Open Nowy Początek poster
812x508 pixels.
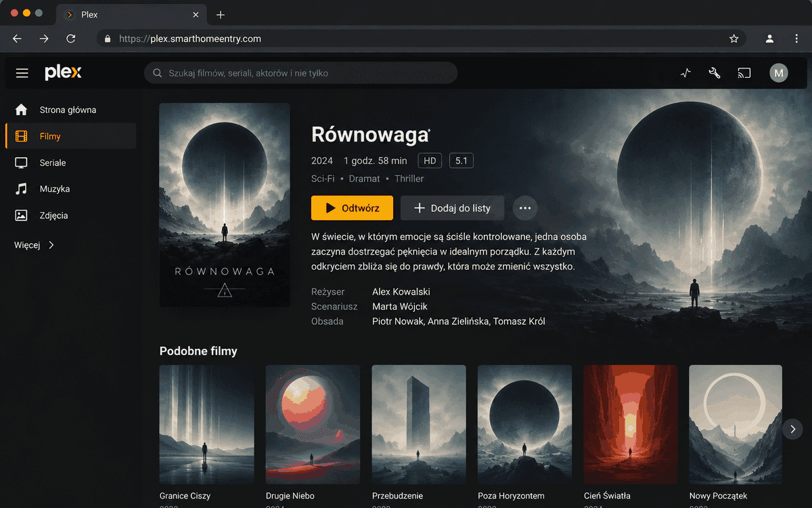click(736, 423)
